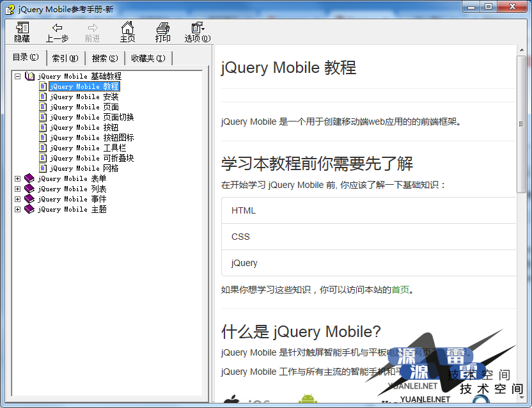Viewport: 532px width, 408px height.
Task: Expand the jQuery Mobile 表单 node
Action: click(x=18, y=178)
